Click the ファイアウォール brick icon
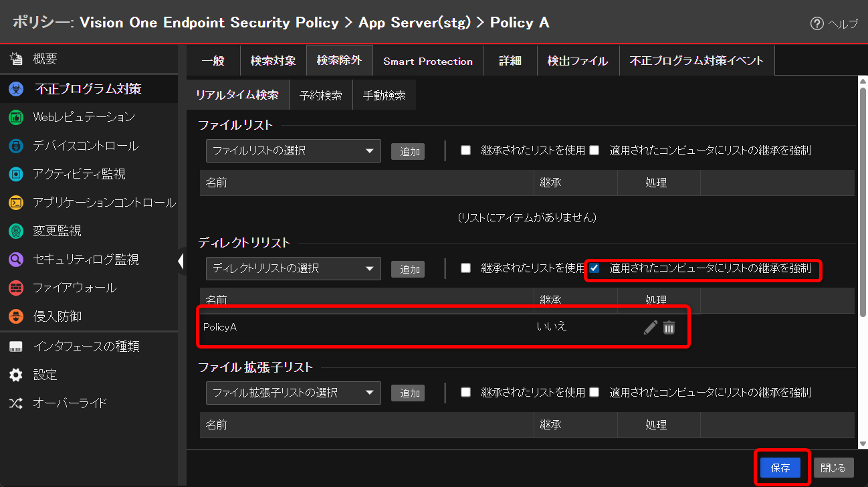 point(16,288)
